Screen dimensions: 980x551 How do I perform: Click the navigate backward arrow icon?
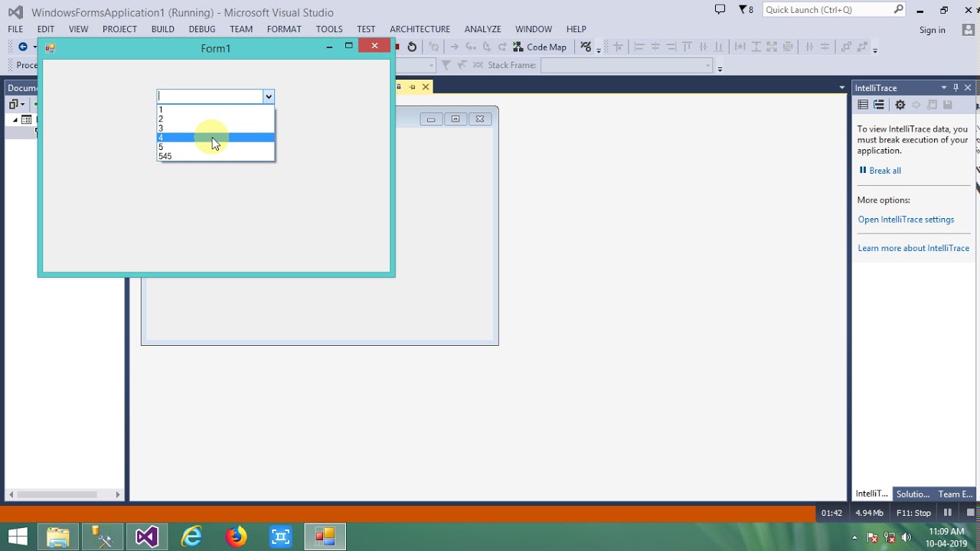tap(22, 47)
